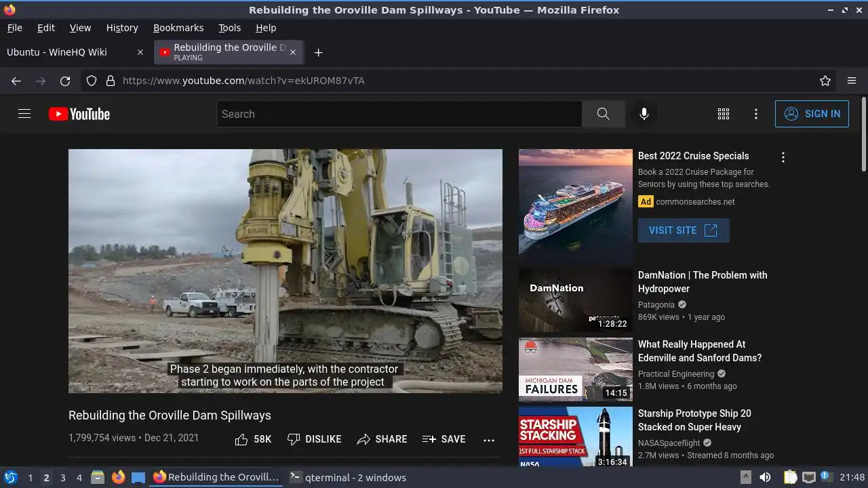Click the DamNation video thumbnail
The height and width of the screenshot is (488, 868).
tap(576, 300)
